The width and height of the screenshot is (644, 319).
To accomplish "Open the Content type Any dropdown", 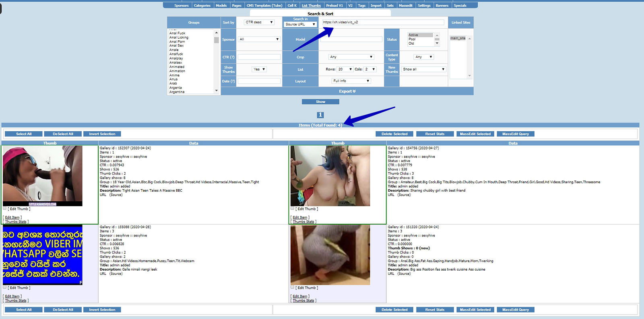I will click(423, 57).
